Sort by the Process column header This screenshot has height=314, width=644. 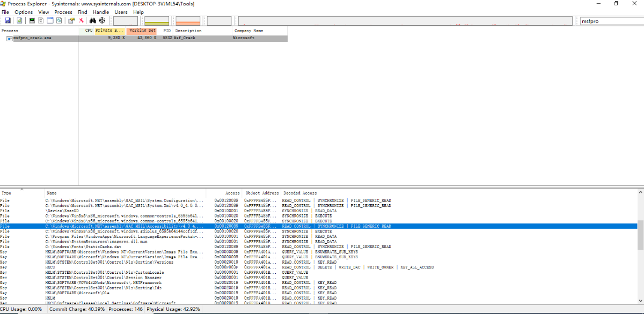[39, 31]
